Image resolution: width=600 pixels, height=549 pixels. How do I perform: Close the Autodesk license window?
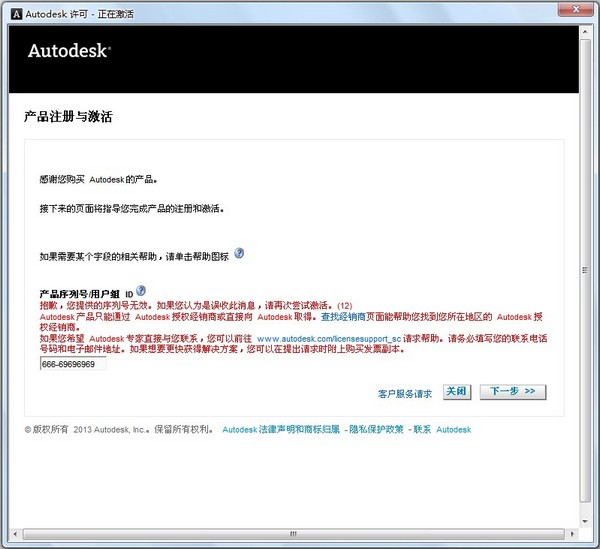tap(576, 9)
